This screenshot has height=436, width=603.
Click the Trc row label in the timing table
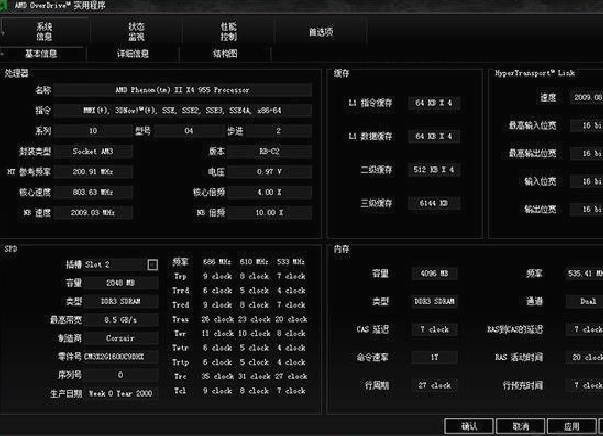[180, 376]
